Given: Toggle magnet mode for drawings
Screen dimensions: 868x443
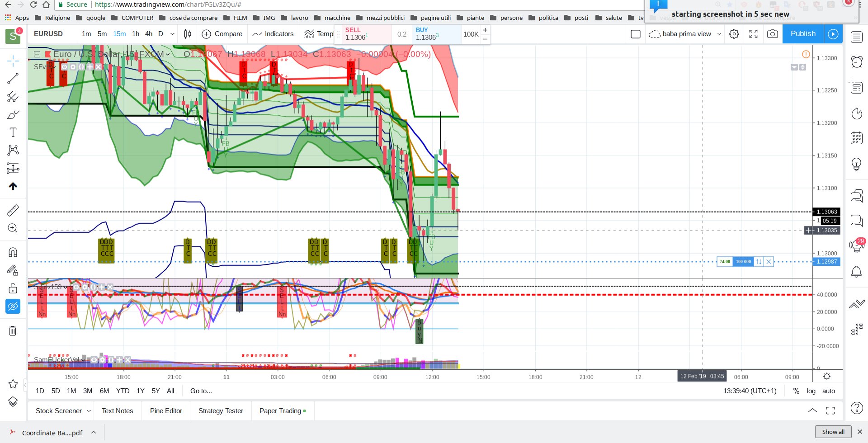Looking at the screenshot, I should 13,252.
